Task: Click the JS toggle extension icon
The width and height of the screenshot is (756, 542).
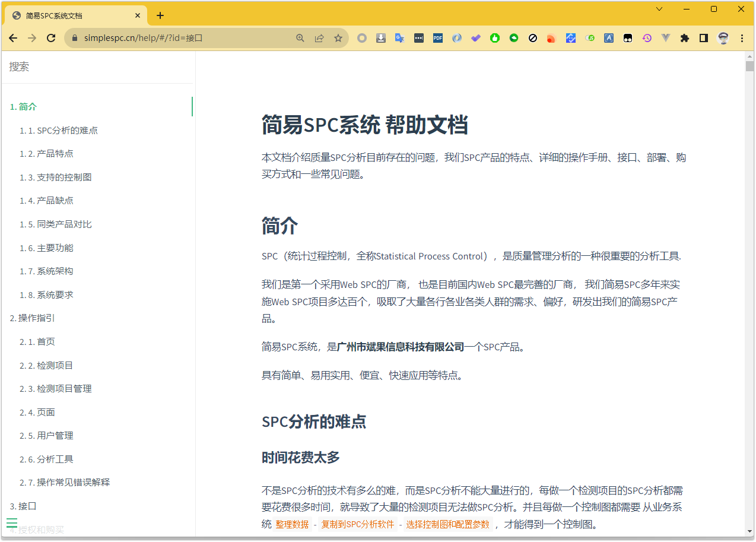Action: 590,38
